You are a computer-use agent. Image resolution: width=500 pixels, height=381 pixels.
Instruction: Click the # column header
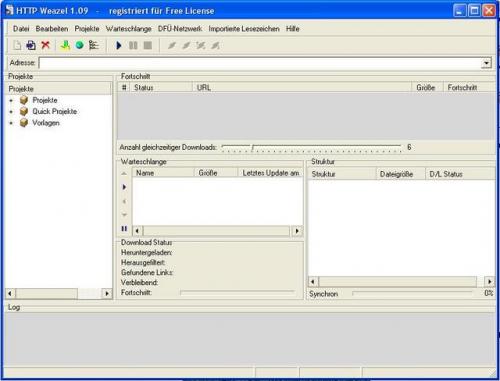[x=124, y=88]
